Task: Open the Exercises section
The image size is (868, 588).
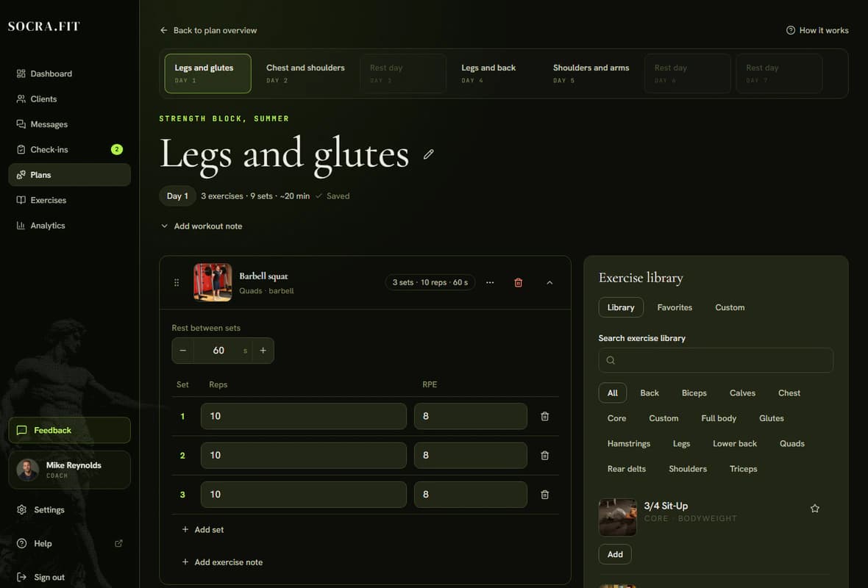Action: coord(69,200)
